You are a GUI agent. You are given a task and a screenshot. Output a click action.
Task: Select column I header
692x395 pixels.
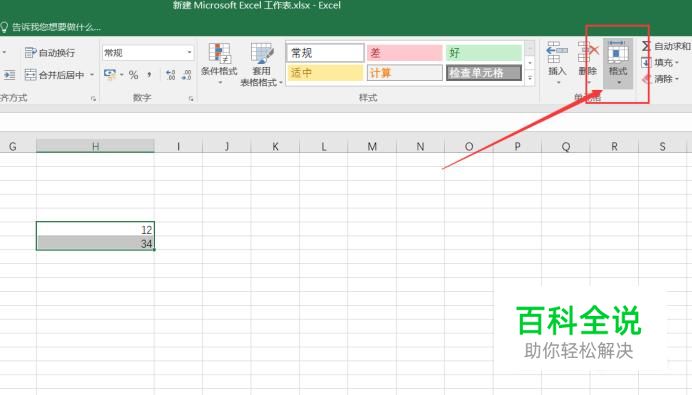tap(178, 146)
